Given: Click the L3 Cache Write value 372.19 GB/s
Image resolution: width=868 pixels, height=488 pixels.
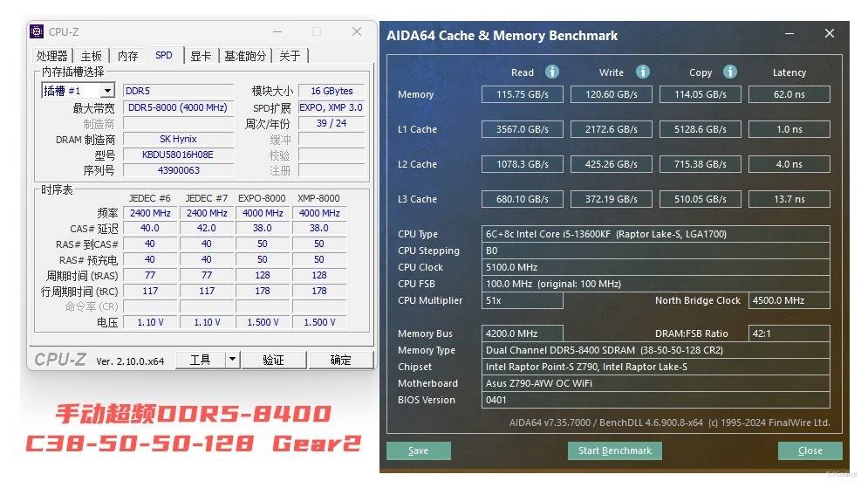Looking at the screenshot, I should tap(612, 199).
